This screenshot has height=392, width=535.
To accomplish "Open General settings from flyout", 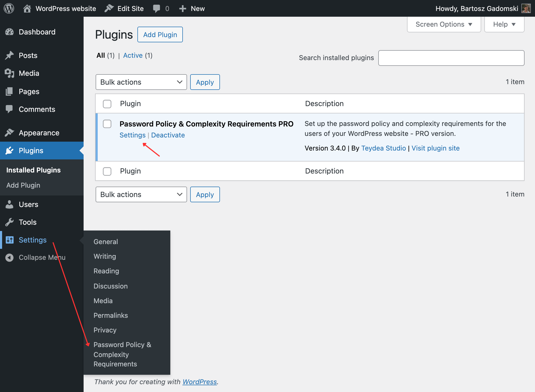I will [106, 242].
